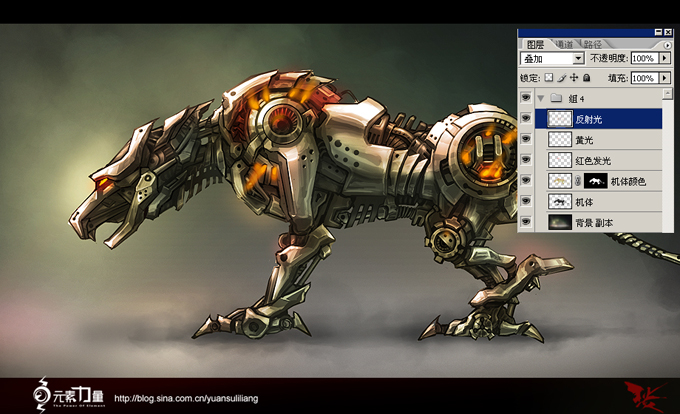Click the 黄光 layer name
The height and width of the screenshot is (414, 680).
tap(584, 140)
